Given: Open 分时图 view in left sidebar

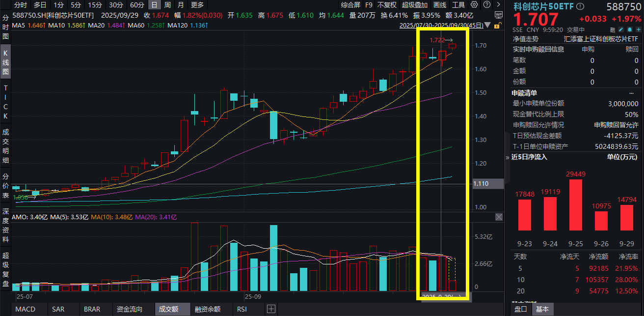Looking at the screenshot, I should point(6,27).
